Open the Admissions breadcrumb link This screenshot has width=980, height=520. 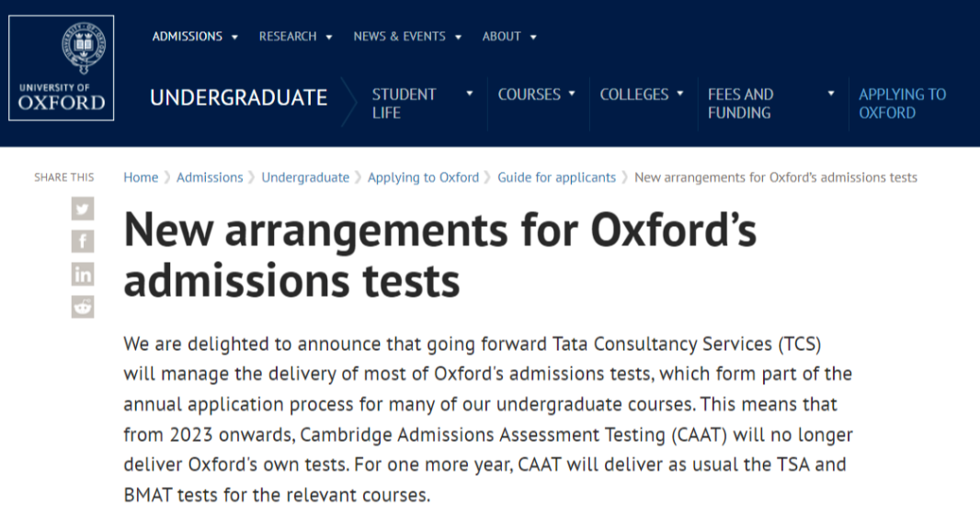tap(210, 177)
